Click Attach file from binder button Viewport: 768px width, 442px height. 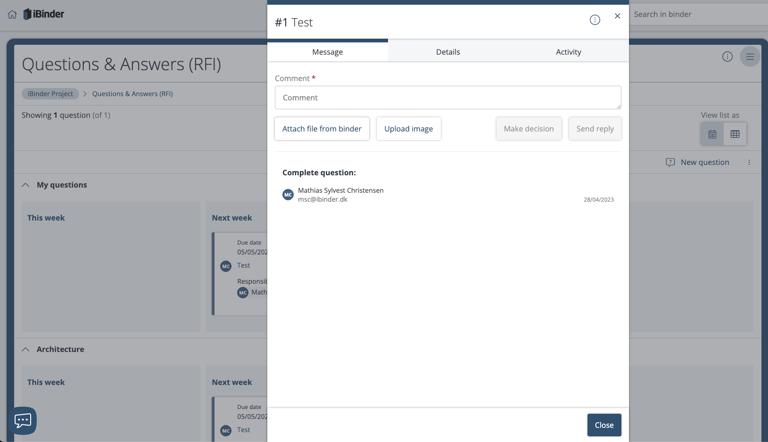coord(322,129)
